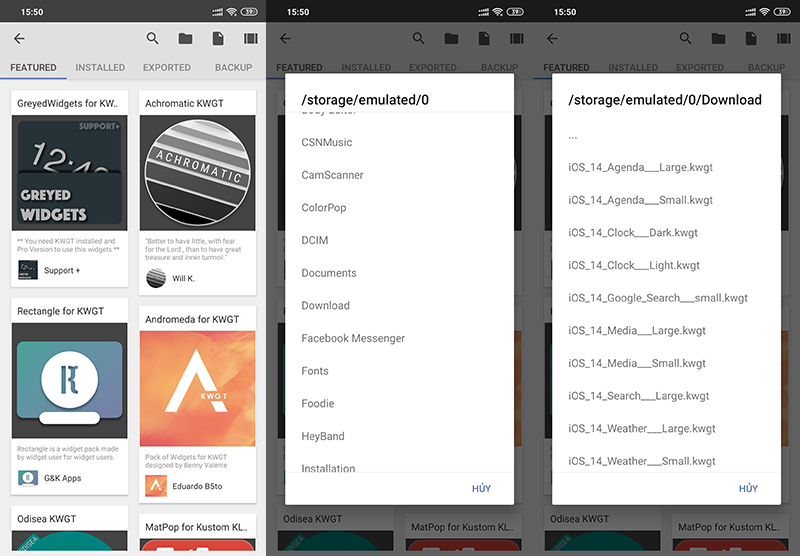Tap the signal strength icon in left screen
The image size is (800, 556).
(x=218, y=12)
